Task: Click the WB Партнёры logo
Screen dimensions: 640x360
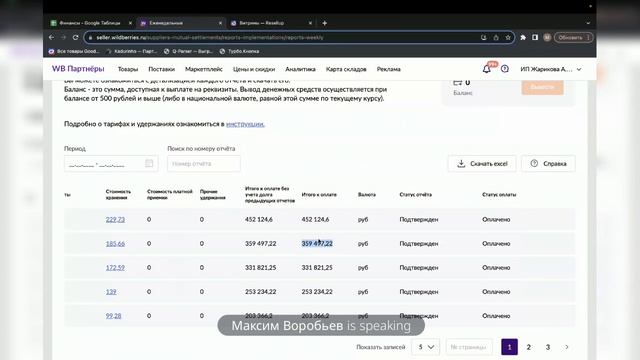Action: tap(78, 69)
